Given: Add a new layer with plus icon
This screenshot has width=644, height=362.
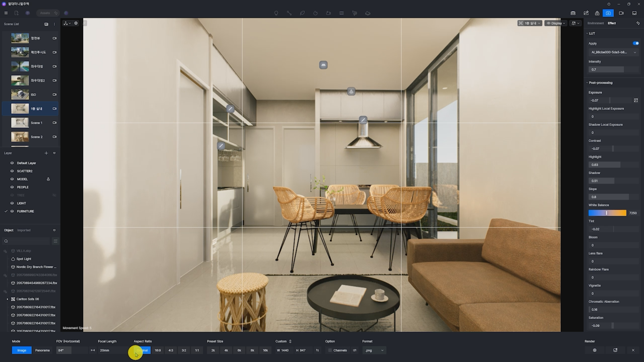Looking at the screenshot, I should (x=46, y=153).
